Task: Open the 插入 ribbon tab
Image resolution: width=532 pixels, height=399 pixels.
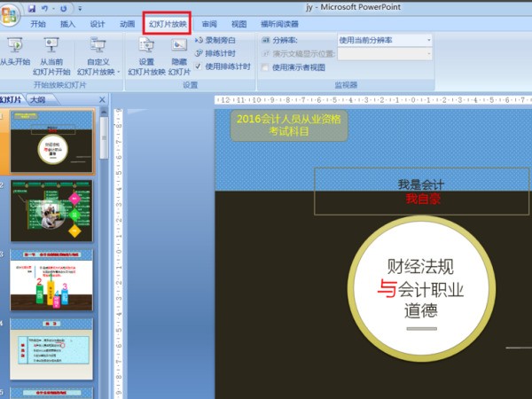Action: (68, 25)
